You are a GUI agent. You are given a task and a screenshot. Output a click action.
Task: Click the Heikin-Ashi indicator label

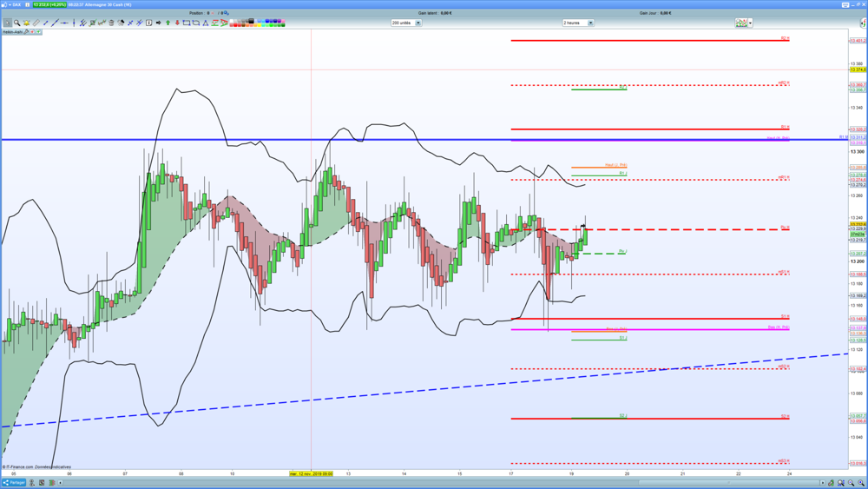tap(12, 32)
